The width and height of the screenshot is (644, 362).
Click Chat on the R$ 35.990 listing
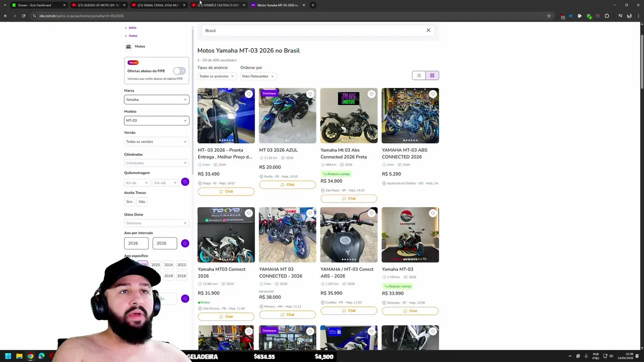[349, 311]
